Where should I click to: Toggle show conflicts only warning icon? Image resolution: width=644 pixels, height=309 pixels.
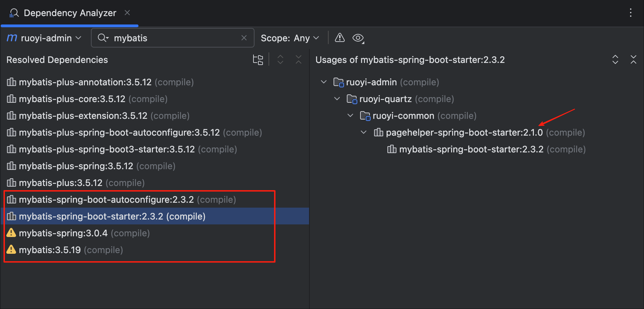[x=339, y=38]
